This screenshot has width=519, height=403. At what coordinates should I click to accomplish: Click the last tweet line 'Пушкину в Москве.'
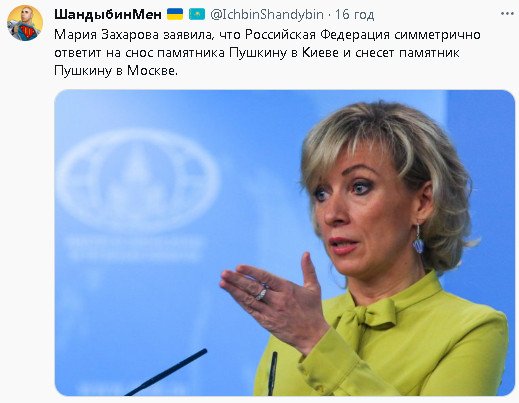click(116, 71)
